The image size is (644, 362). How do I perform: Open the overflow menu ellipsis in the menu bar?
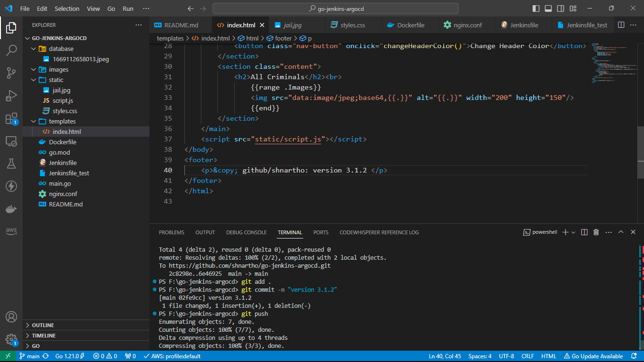coord(146,8)
